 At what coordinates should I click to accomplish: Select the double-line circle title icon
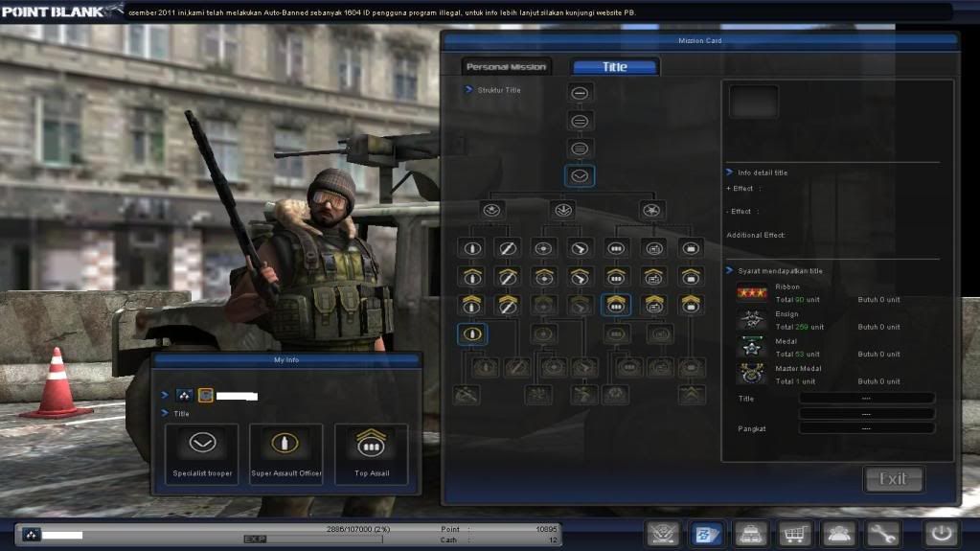(580, 121)
